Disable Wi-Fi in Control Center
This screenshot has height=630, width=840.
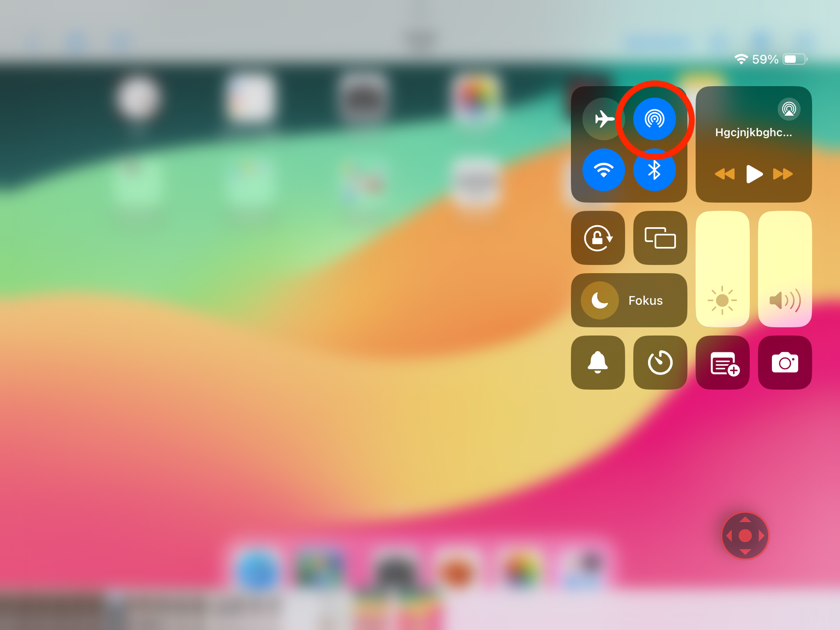pyautogui.click(x=603, y=169)
